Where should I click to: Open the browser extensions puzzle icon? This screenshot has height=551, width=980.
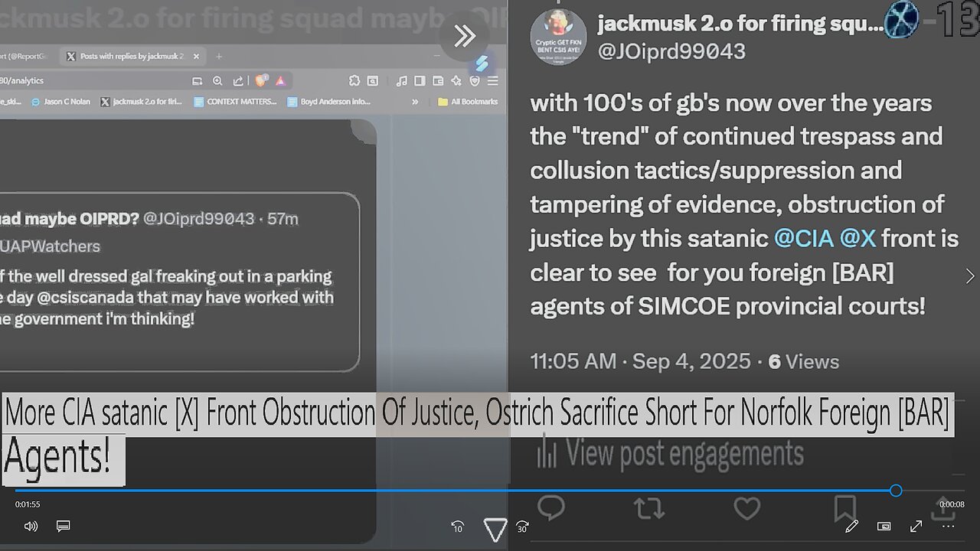(354, 80)
